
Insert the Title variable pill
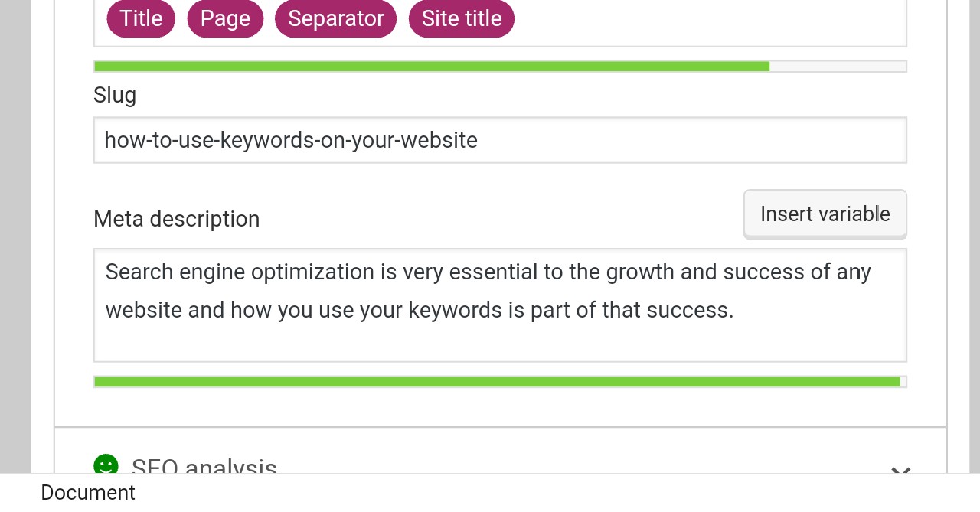[141, 18]
